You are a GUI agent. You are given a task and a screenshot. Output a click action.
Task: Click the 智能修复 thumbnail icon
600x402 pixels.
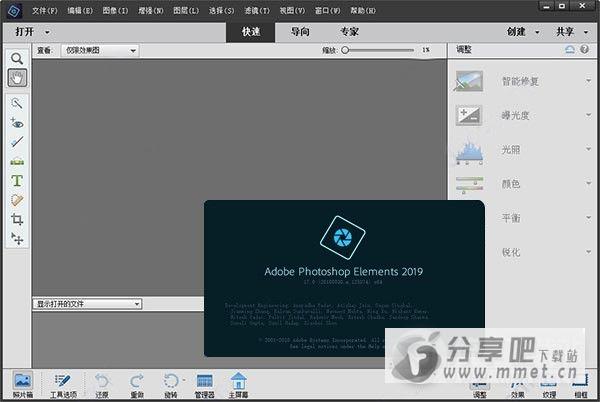click(x=469, y=81)
